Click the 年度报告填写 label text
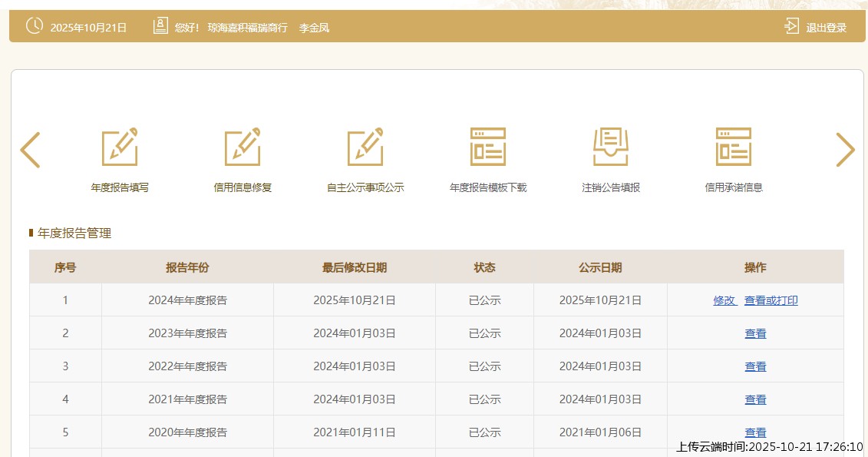The image size is (868, 457). coord(120,187)
